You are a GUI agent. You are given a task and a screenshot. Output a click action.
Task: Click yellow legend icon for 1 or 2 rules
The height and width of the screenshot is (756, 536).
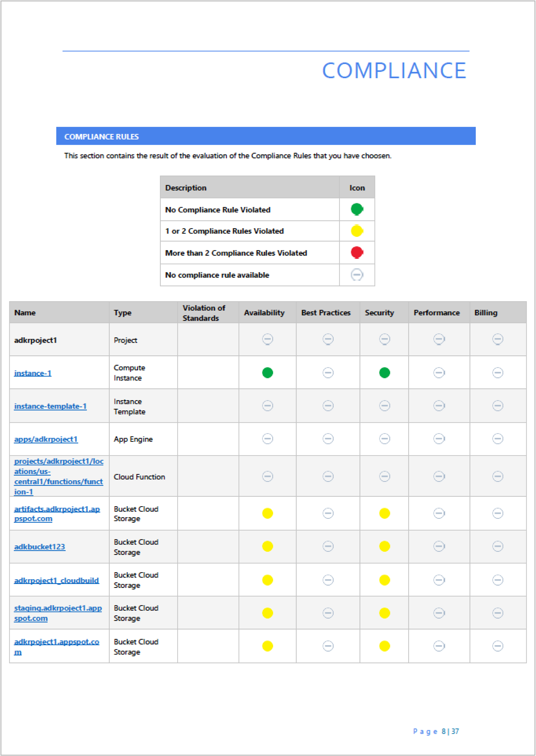pos(357,231)
